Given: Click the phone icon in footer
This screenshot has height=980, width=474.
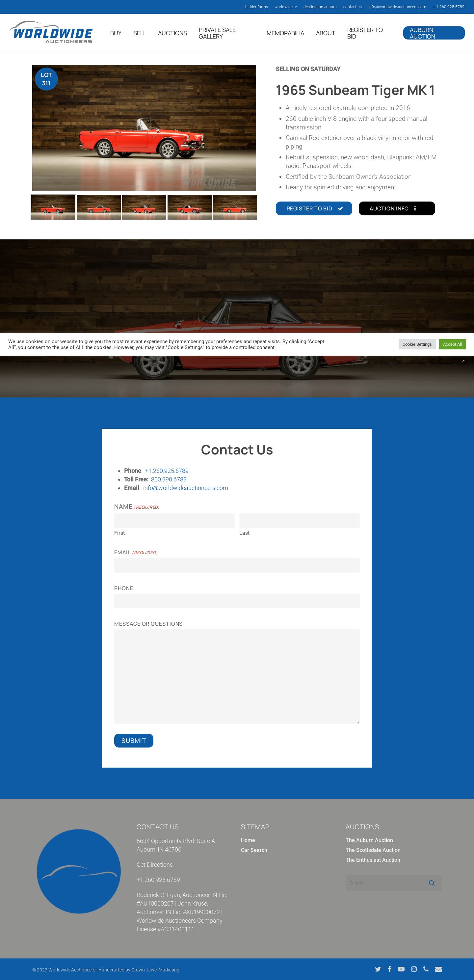Looking at the screenshot, I should point(426,969).
